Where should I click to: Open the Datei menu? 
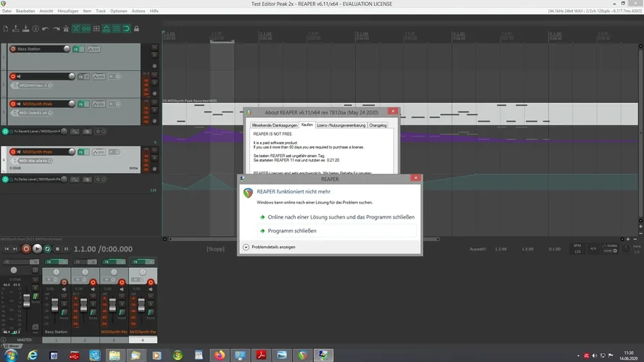coord(7,11)
